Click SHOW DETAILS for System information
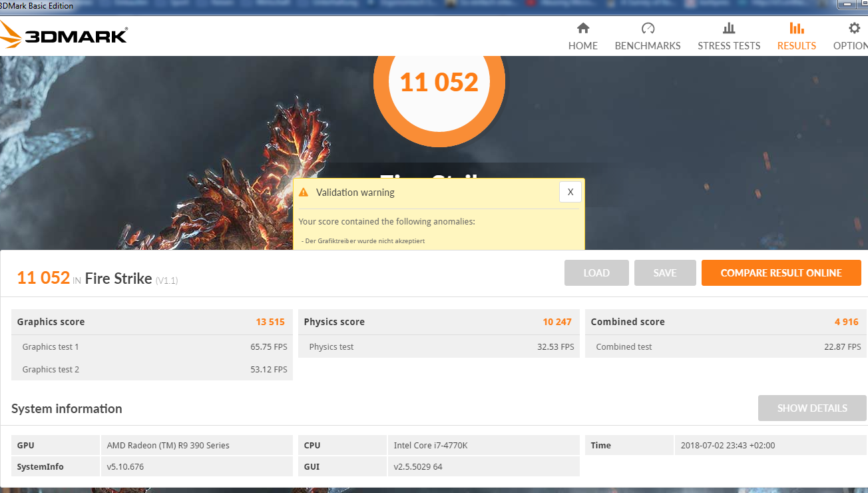The height and width of the screenshot is (493, 868). (812, 408)
